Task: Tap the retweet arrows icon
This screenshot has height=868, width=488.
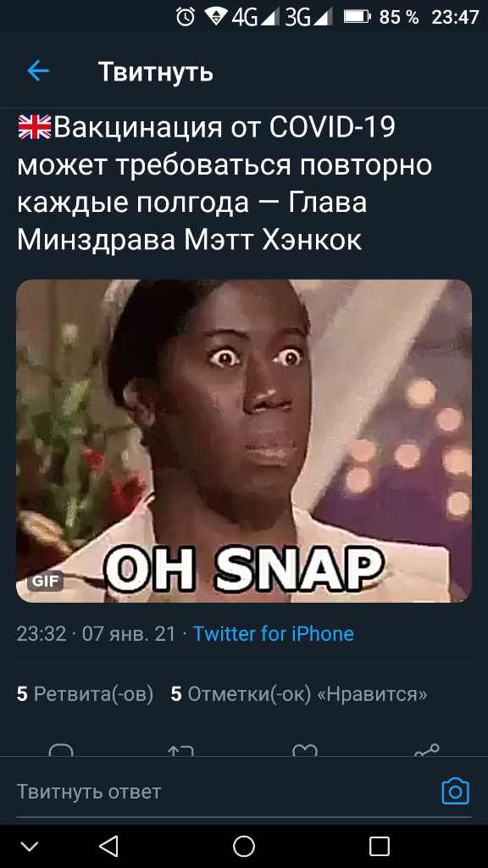Action: [x=180, y=751]
